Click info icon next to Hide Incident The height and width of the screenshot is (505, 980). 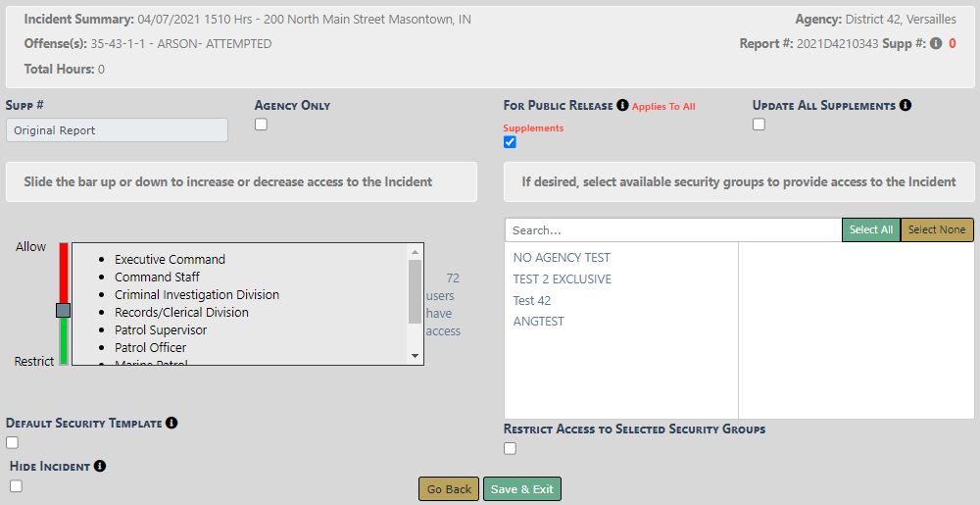tap(100, 467)
